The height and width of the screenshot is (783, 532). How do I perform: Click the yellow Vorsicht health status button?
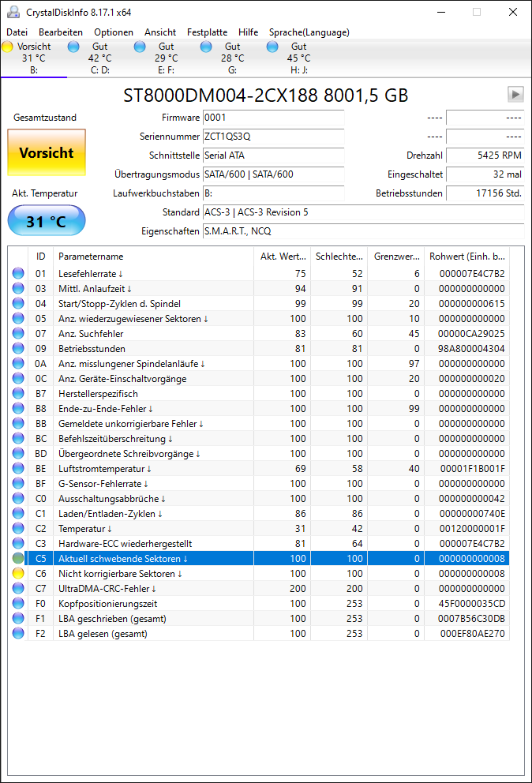47,152
